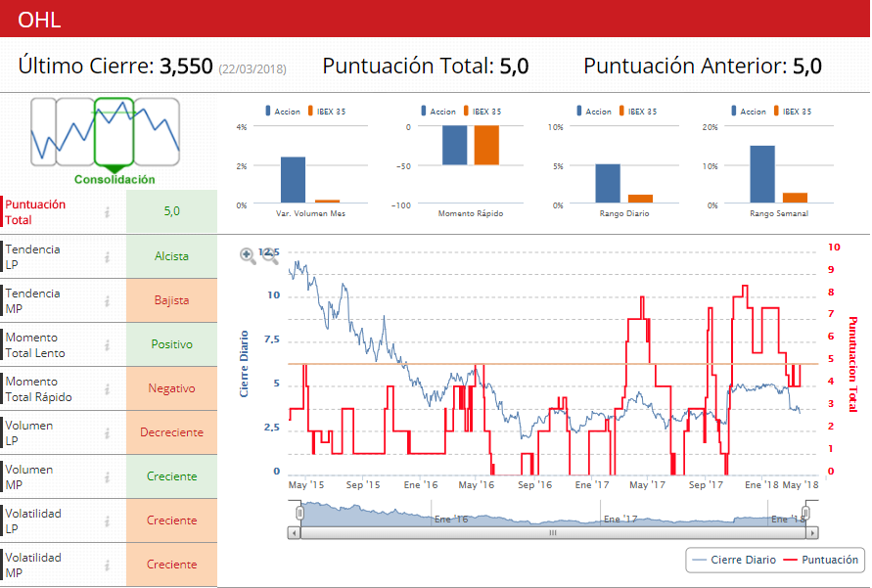Toggle Accion legend in Rango Diario chart
This screenshot has width=872, height=588.
[x=594, y=112]
